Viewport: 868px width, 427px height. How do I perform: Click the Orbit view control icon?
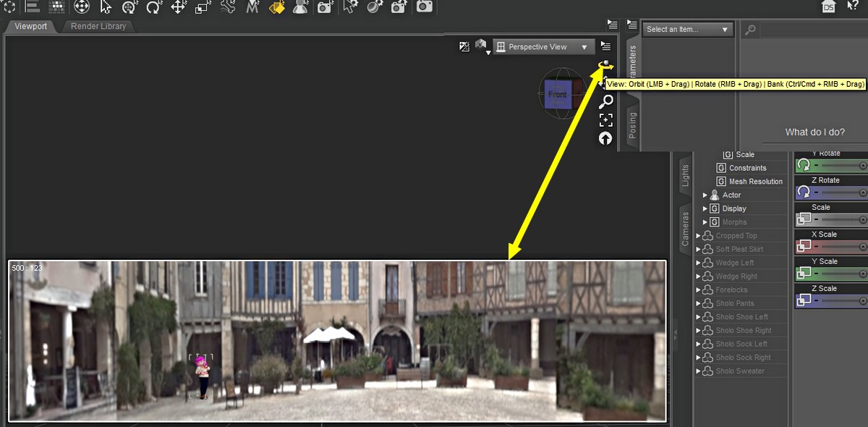605,66
